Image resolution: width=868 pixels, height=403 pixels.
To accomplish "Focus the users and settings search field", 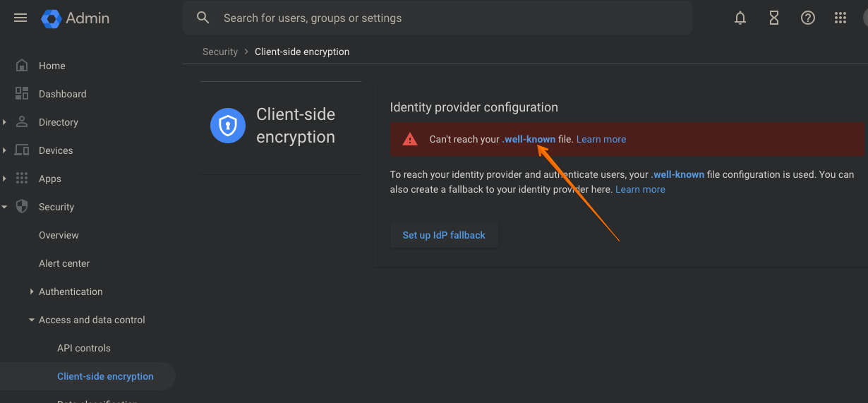I will click(438, 18).
